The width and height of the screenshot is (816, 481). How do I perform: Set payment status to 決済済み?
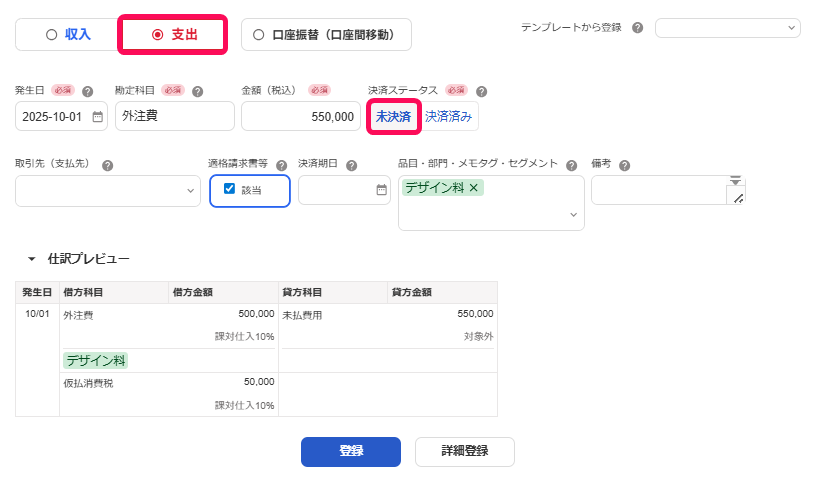pos(448,117)
